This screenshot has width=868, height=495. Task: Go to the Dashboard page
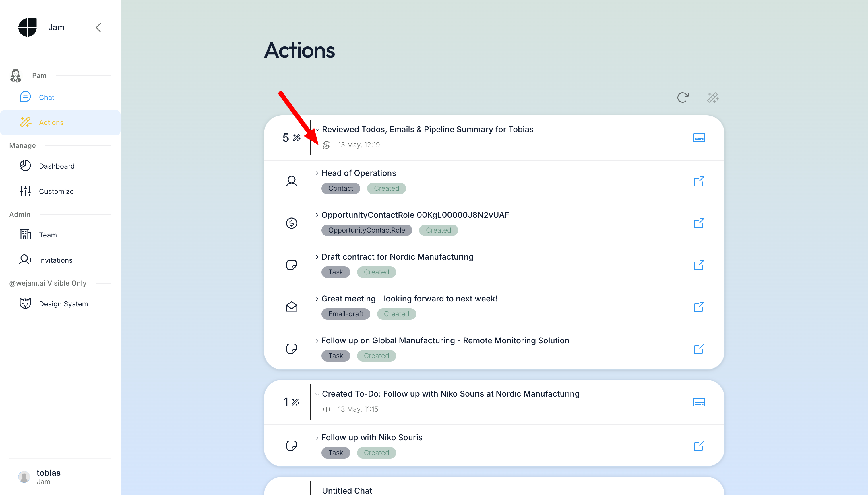(60, 166)
